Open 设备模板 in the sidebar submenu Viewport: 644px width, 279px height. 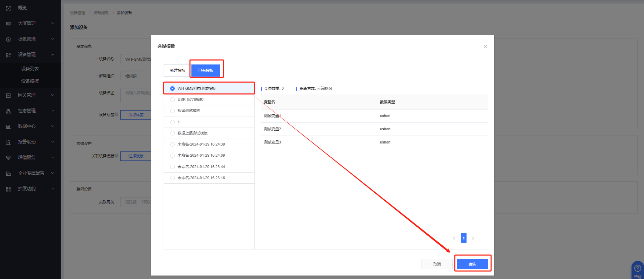tap(30, 81)
